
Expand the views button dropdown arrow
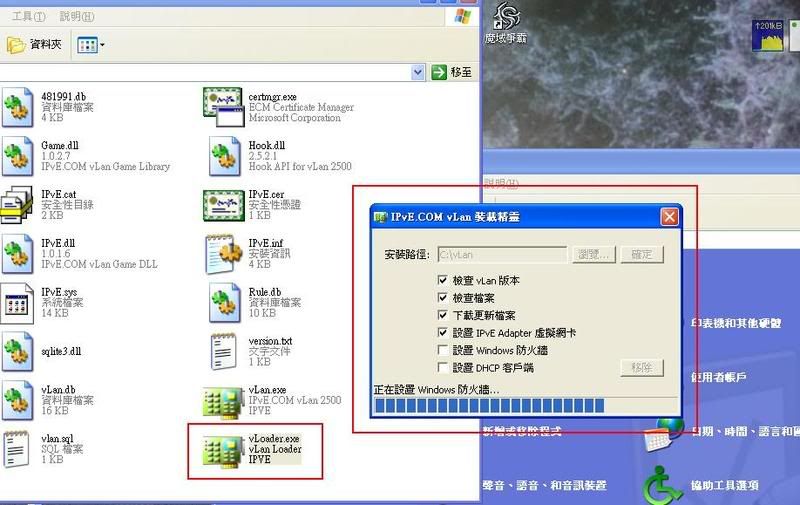tap(102, 45)
